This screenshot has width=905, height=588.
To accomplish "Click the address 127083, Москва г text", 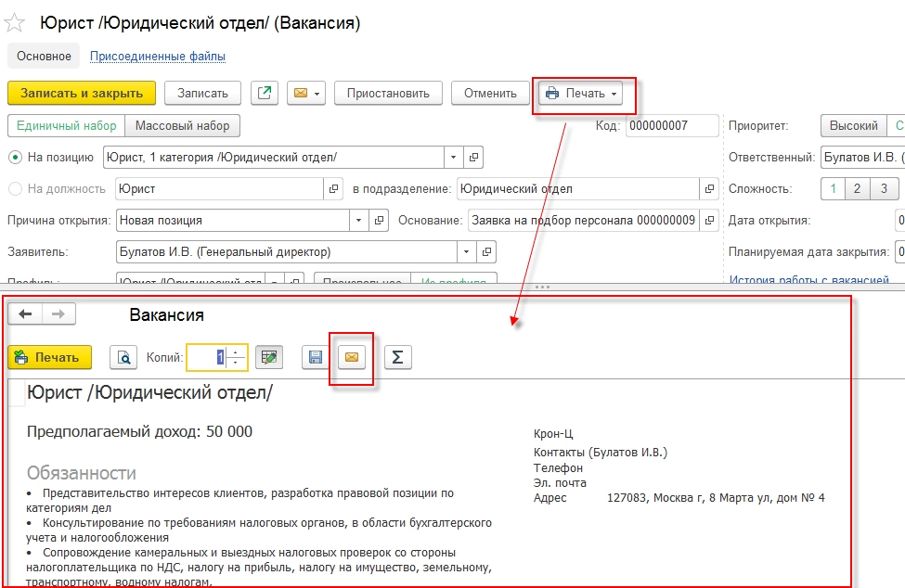I will point(716,498).
